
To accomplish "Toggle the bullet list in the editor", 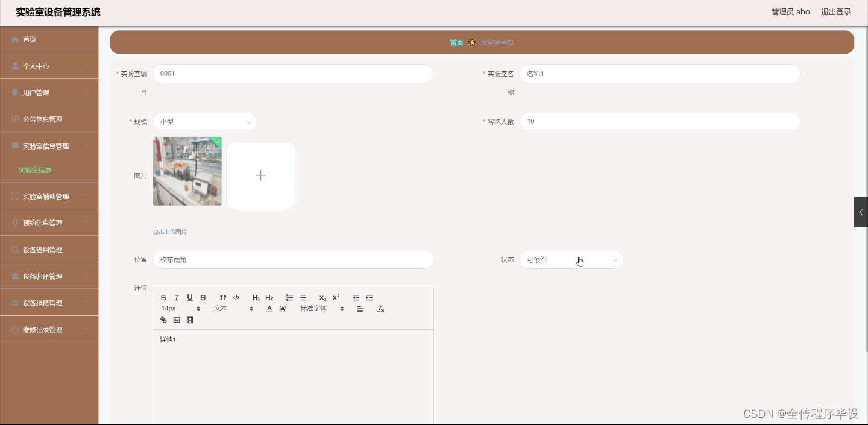I will [x=303, y=297].
